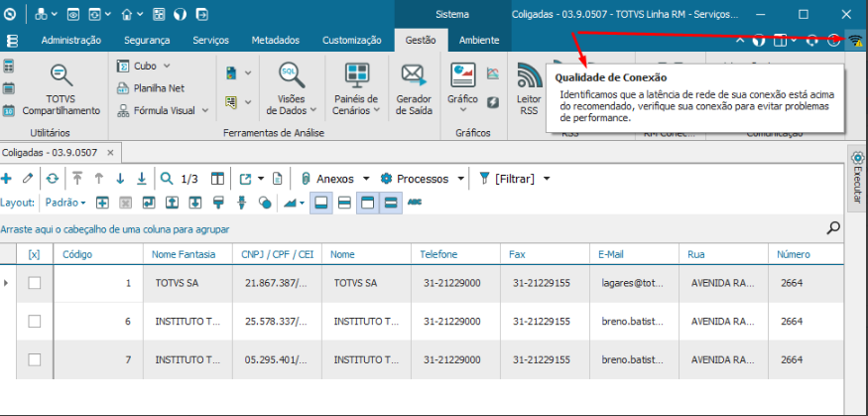
Task: Open the Serviços ribbon tab
Action: [x=210, y=40]
